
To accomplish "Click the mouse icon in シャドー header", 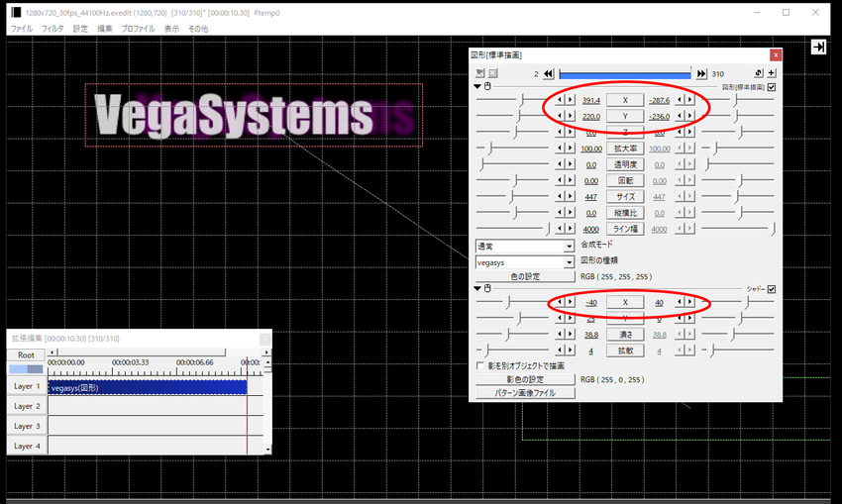I will point(488,288).
